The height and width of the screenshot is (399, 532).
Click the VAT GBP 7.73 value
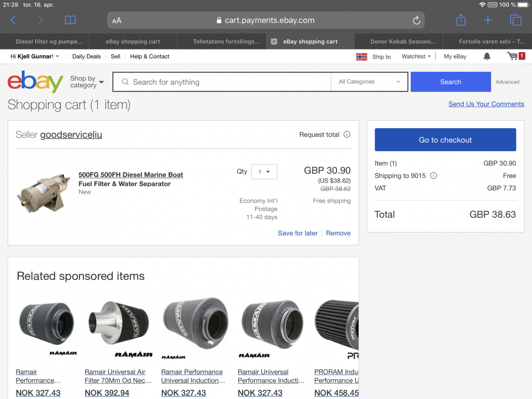(502, 188)
